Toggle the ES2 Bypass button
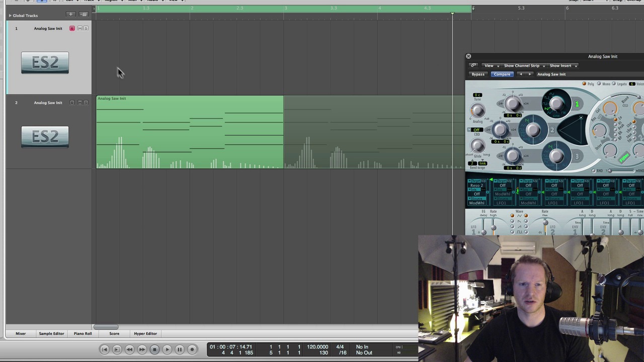 pyautogui.click(x=478, y=74)
